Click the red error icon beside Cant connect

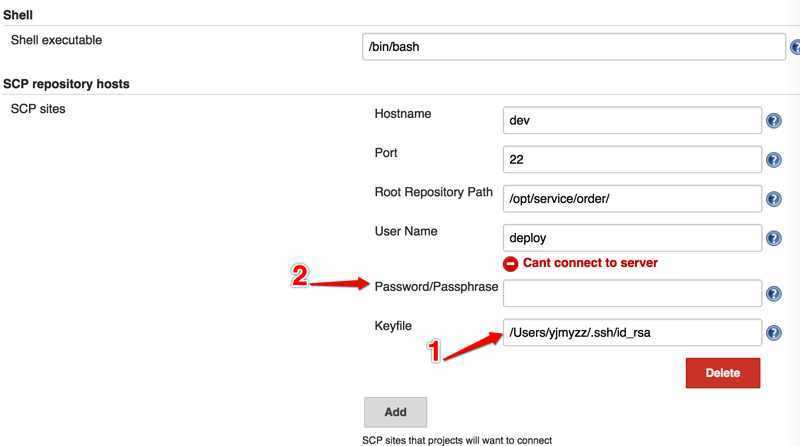(510, 263)
